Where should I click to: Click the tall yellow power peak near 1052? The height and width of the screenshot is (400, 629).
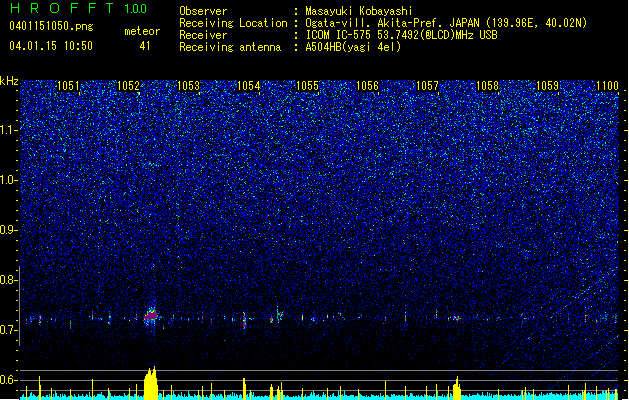click(151, 383)
